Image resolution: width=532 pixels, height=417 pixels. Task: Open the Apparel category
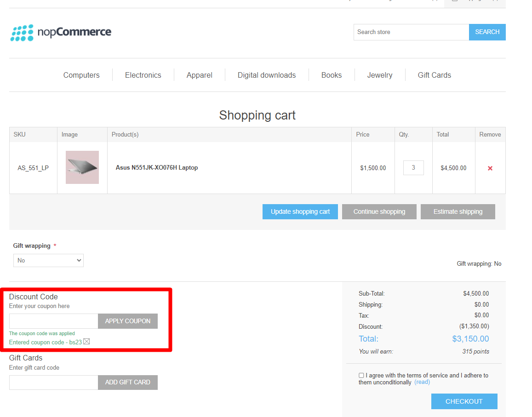pos(199,75)
